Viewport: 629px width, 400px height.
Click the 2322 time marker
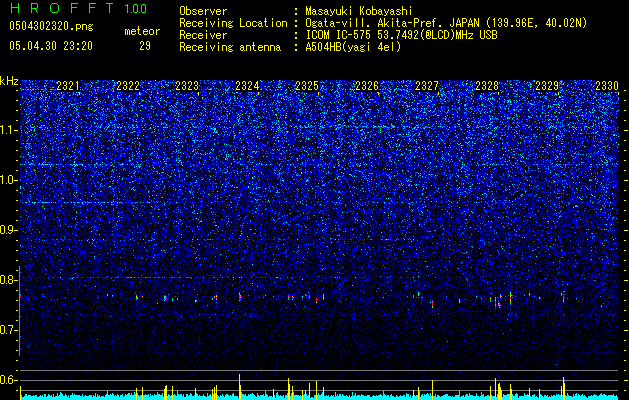pyautogui.click(x=128, y=86)
